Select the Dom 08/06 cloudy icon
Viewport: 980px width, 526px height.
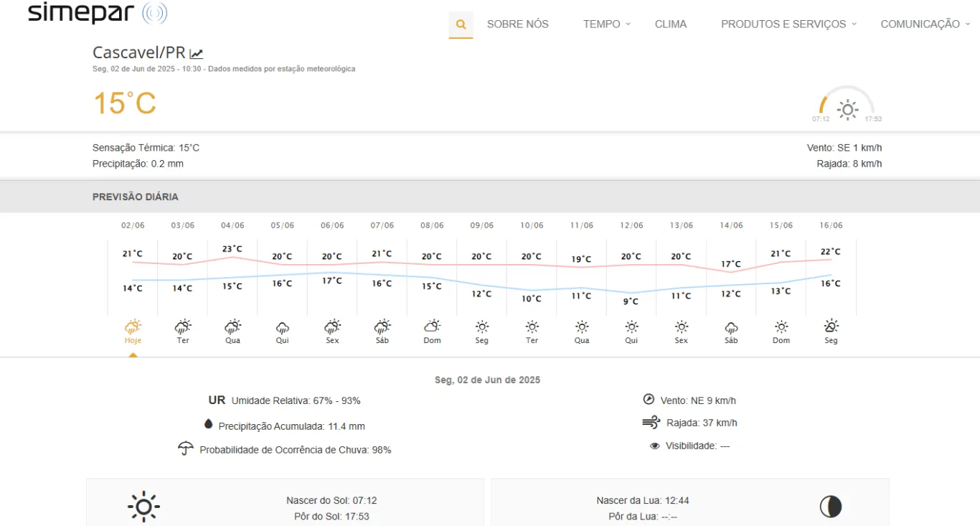click(432, 327)
